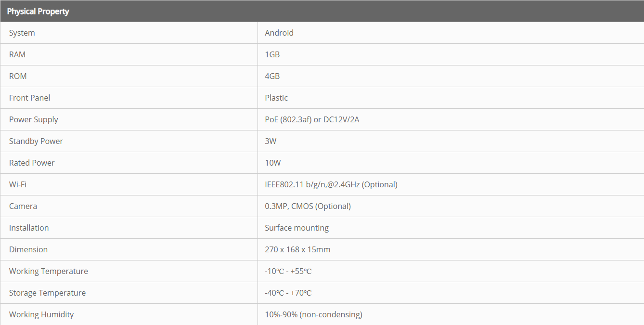The width and height of the screenshot is (644, 325).
Task: Click the Front Panel label
Action: (x=29, y=98)
